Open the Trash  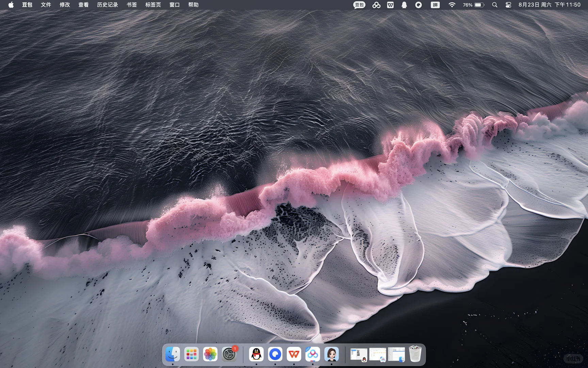(415, 354)
